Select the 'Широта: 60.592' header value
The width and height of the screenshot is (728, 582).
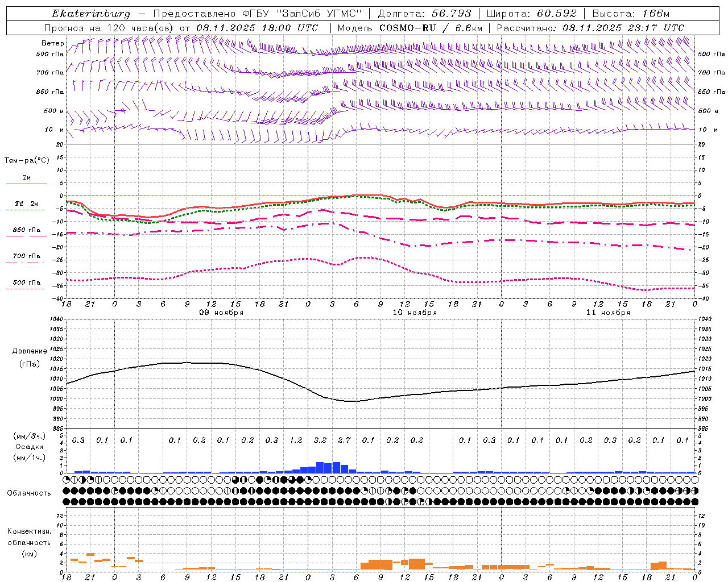click(x=531, y=14)
